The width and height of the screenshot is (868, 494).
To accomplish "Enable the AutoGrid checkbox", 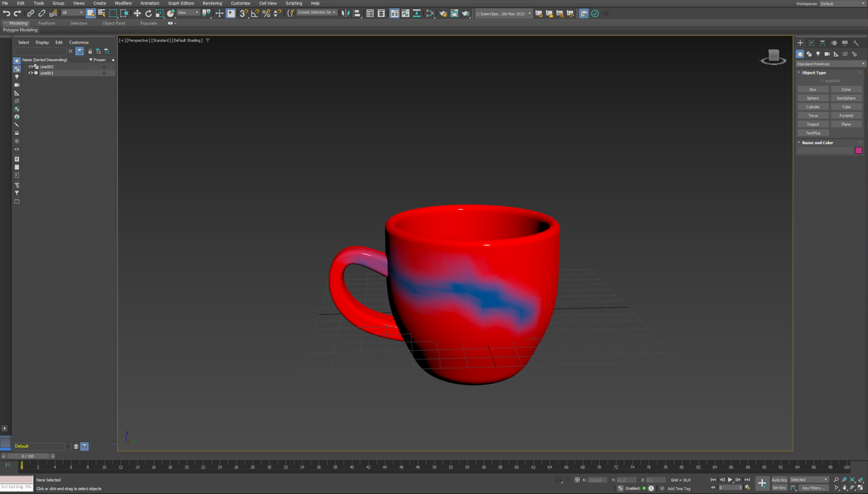I will [821, 80].
